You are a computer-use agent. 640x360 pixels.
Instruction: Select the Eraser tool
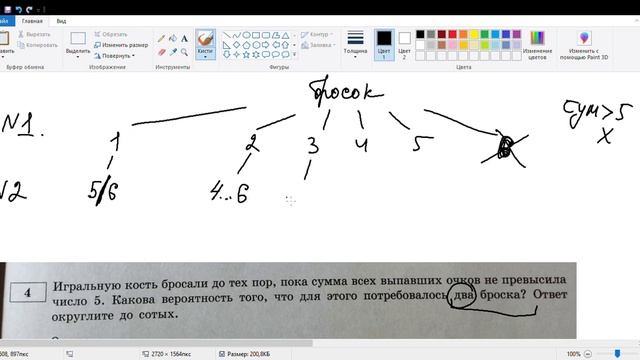point(162,52)
